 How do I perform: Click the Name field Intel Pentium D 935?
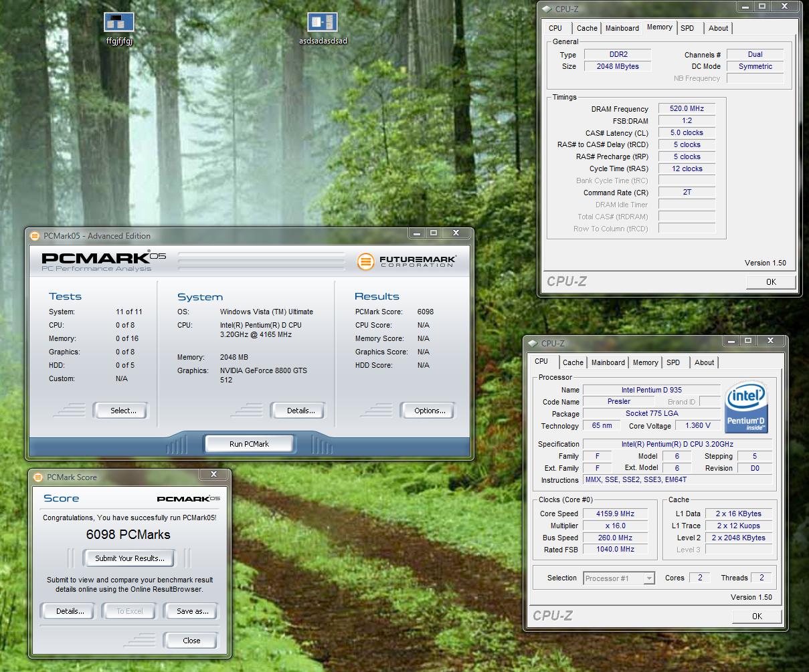651,390
